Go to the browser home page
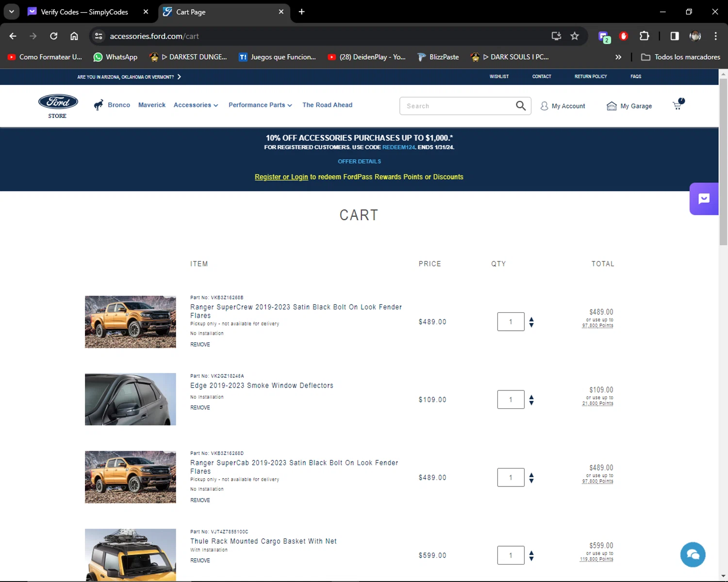The width and height of the screenshot is (728, 582). tap(74, 36)
